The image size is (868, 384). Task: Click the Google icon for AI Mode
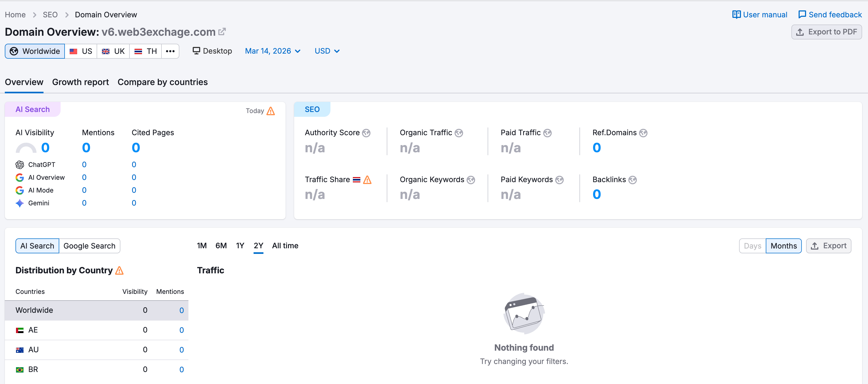click(x=20, y=190)
